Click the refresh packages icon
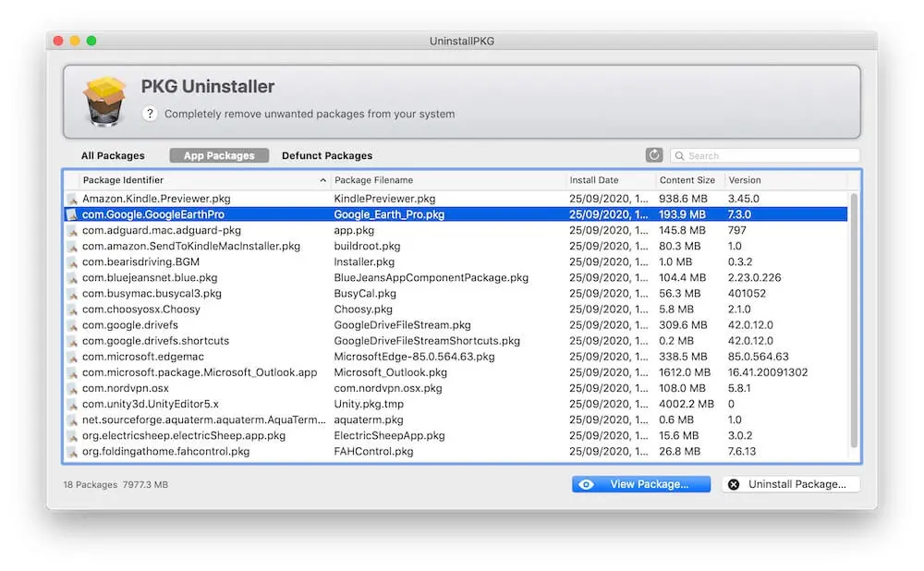 653,155
